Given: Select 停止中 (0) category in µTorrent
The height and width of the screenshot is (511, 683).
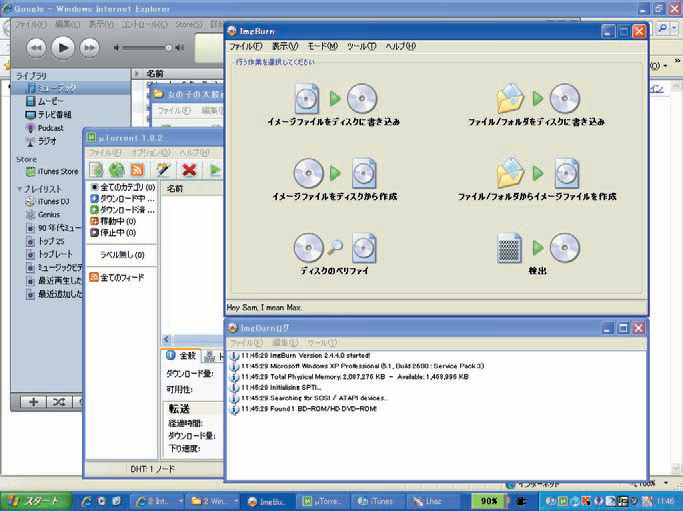Looking at the screenshot, I should pos(113,233).
